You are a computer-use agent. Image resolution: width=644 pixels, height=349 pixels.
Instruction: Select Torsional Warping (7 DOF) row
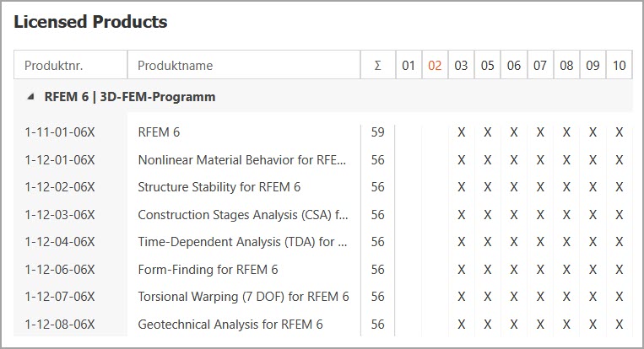[x=243, y=297]
